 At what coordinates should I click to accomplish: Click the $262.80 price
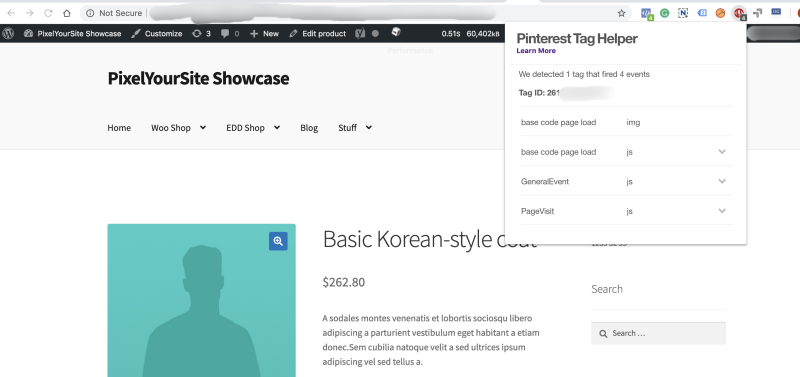[x=343, y=282]
